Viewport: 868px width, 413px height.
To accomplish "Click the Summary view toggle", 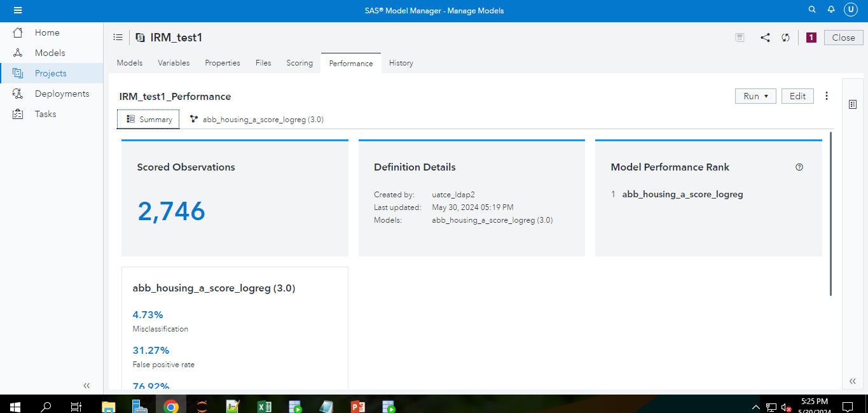I will [148, 119].
